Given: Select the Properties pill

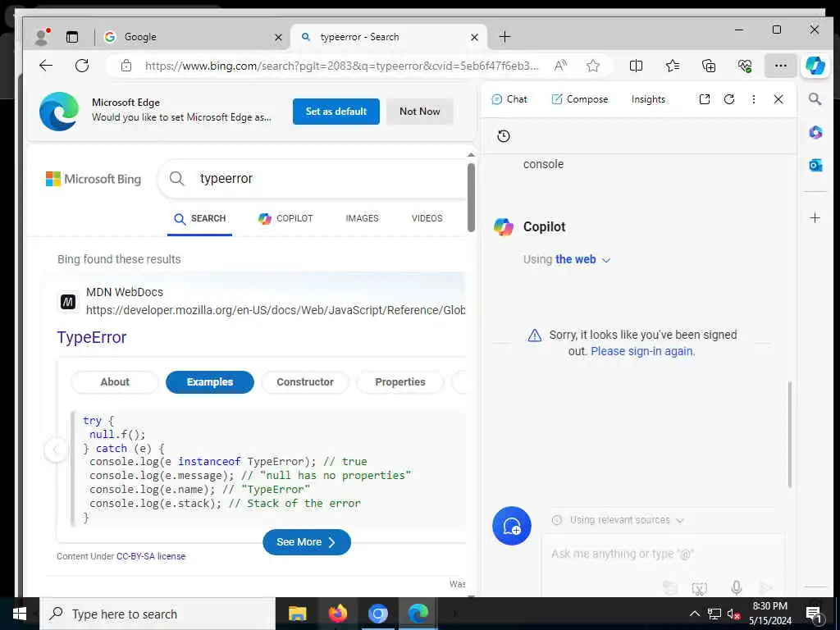Looking at the screenshot, I should pyautogui.click(x=400, y=382).
